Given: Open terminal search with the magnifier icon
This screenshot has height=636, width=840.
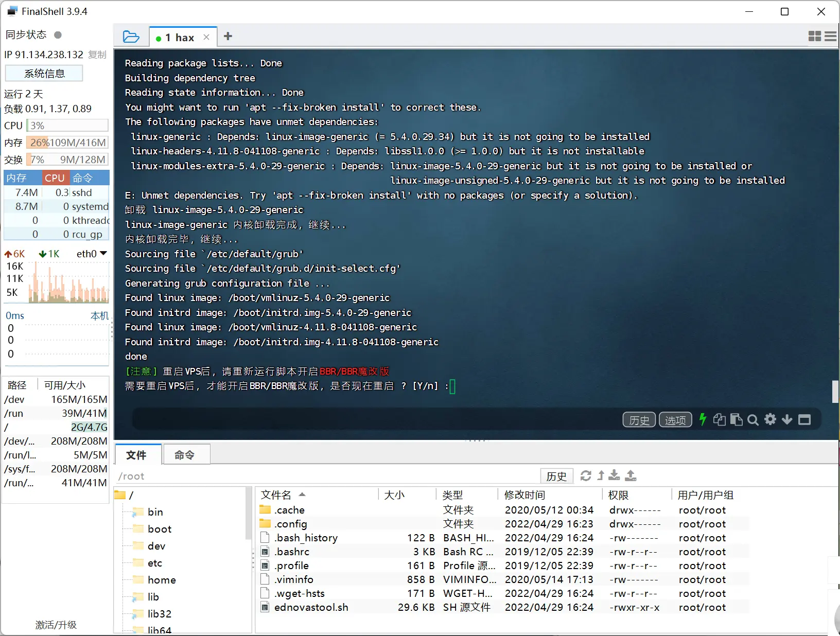Looking at the screenshot, I should pos(753,420).
